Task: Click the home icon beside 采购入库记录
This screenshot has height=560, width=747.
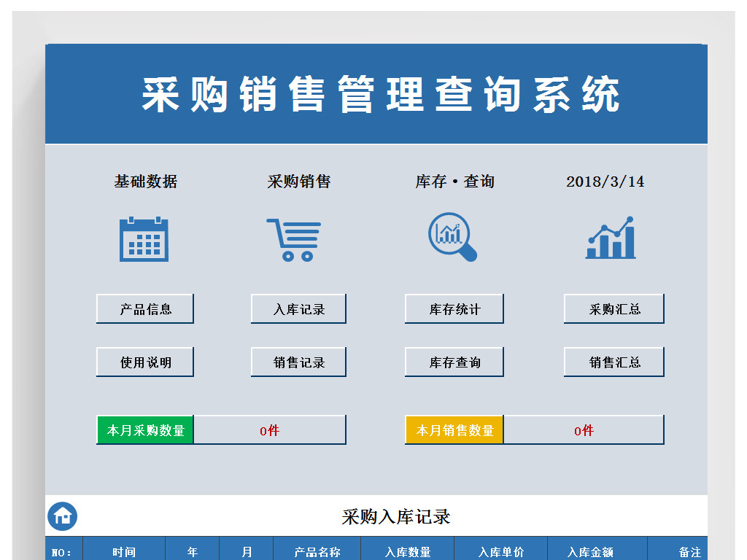Action: tap(63, 516)
